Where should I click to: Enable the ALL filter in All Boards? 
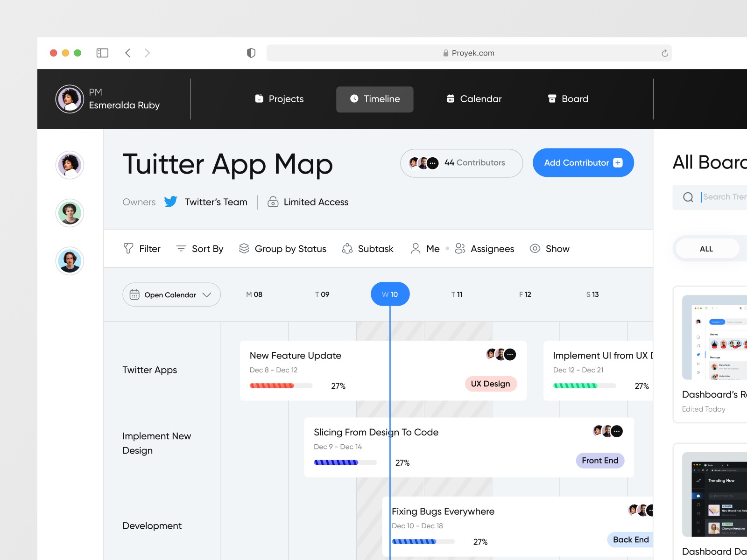pyautogui.click(x=706, y=248)
